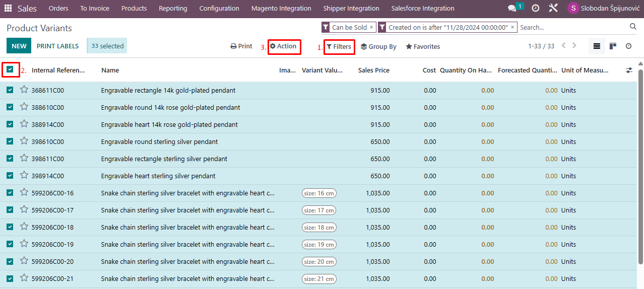Viewport: 644px width, 289px height.
Task: Open the Salesforce Integration menu
Action: tap(423, 9)
